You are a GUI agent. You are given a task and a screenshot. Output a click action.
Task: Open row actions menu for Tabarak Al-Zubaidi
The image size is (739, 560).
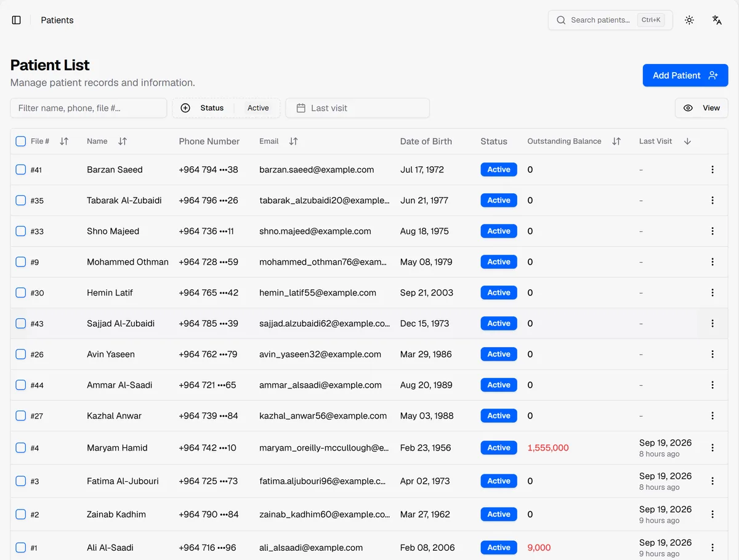tap(713, 201)
